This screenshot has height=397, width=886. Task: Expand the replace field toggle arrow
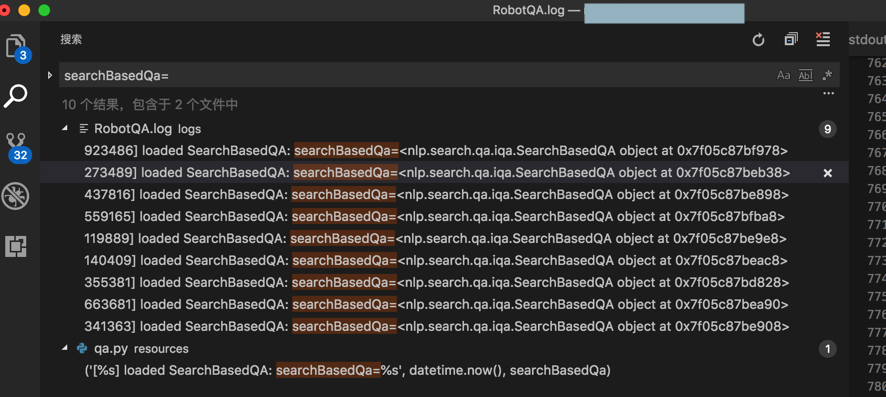[x=50, y=75]
